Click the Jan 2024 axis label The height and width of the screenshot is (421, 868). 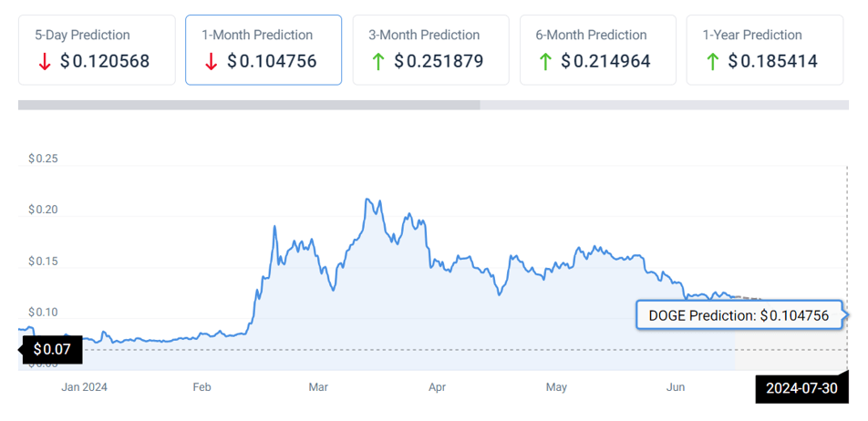(84, 387)
